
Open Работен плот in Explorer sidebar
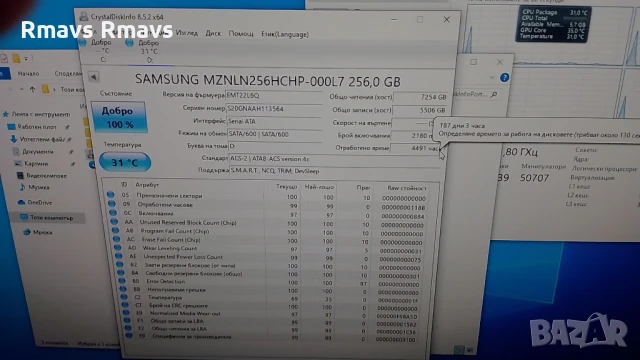click(x=37, y=127)
